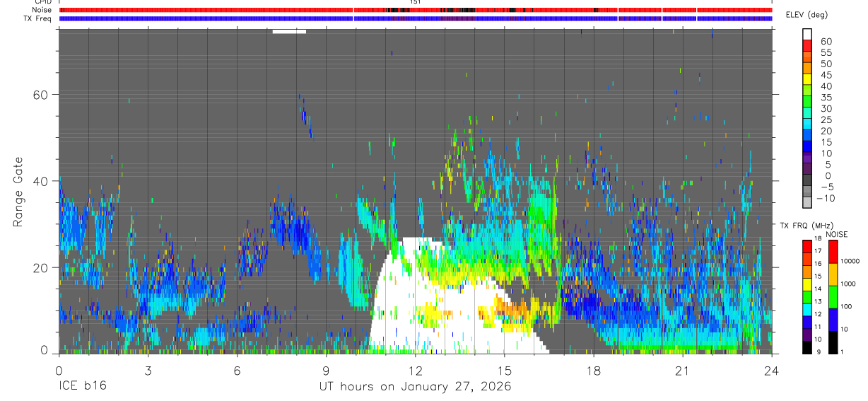Click the 'TX Freq' row label at top
This screenshot has height=401, width=868.
pyautogui.click(x=39, y=18)
